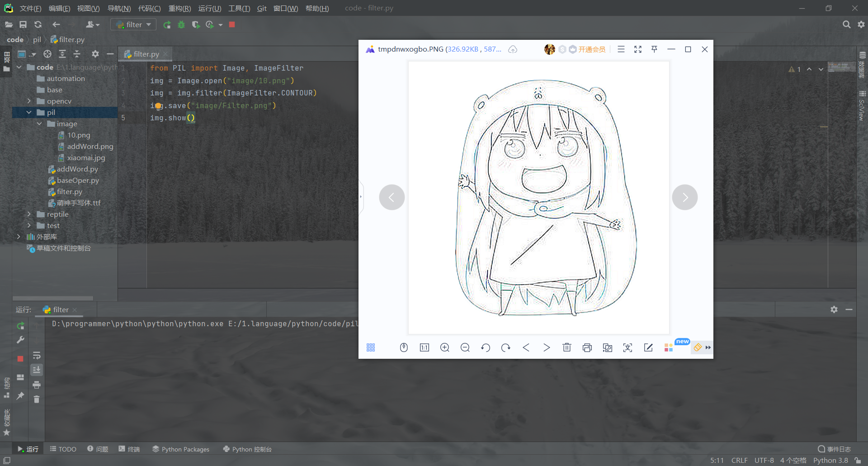This screenshot has height=466, width=868.
Task: Open Search Everywhere magnifier icon
Action: [x=846, y=24]
